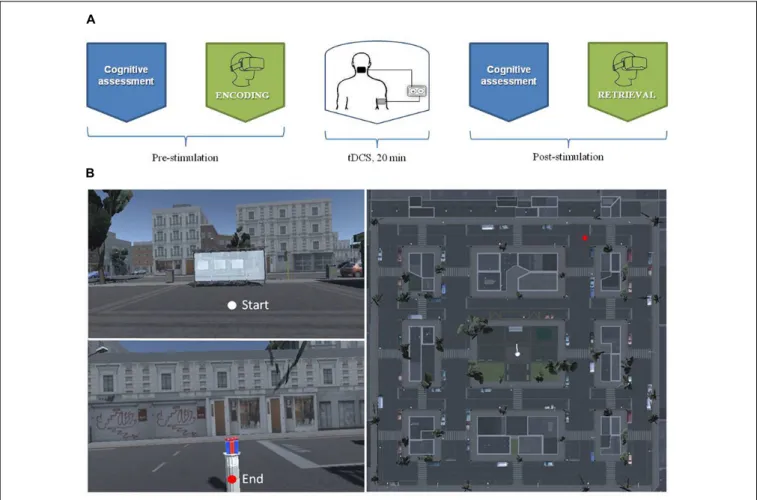Screen dimensions: 757x500
Task: Click the white start marker on the map
Action: [x=518, y=353]
